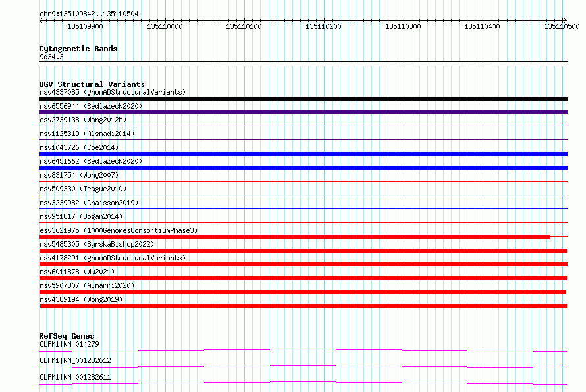Image resolution: width=586 pixels, height=392 pixels.
Task: Open variant nsv4178291 (gnomADStructuralVariants) label
Action: pyautogui.click(x=113, y=258)
